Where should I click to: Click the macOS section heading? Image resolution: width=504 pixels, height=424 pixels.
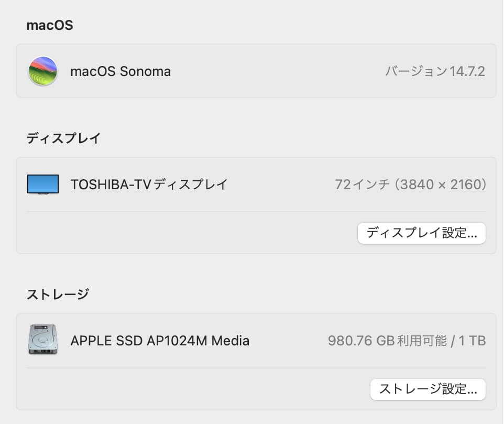tap(49, 25)
